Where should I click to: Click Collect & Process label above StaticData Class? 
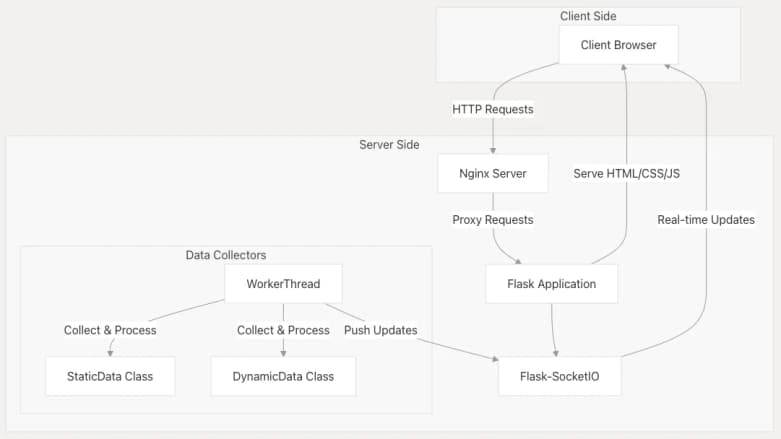(x=110, y=330)
